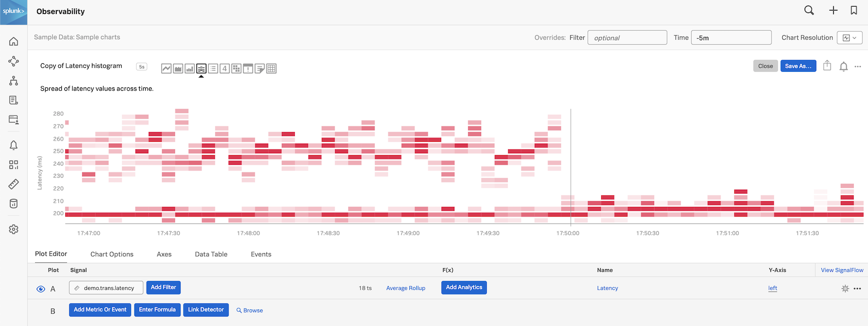
Task: Open Settings gear in left sidebar
Action: click(x=14, y=229)
